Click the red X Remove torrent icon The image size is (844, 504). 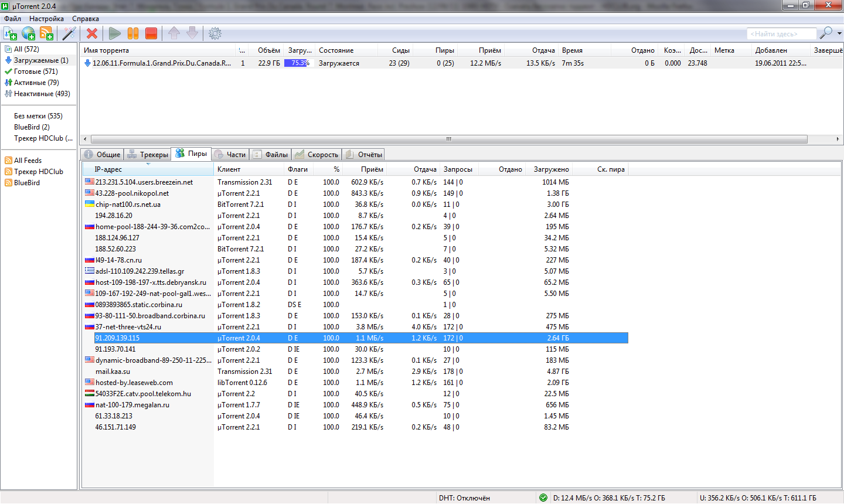(92, 33)
